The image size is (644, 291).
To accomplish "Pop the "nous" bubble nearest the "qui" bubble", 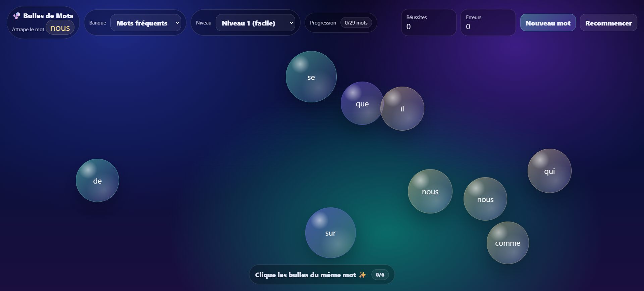I will pyautogui.click(x=485, y=199).
